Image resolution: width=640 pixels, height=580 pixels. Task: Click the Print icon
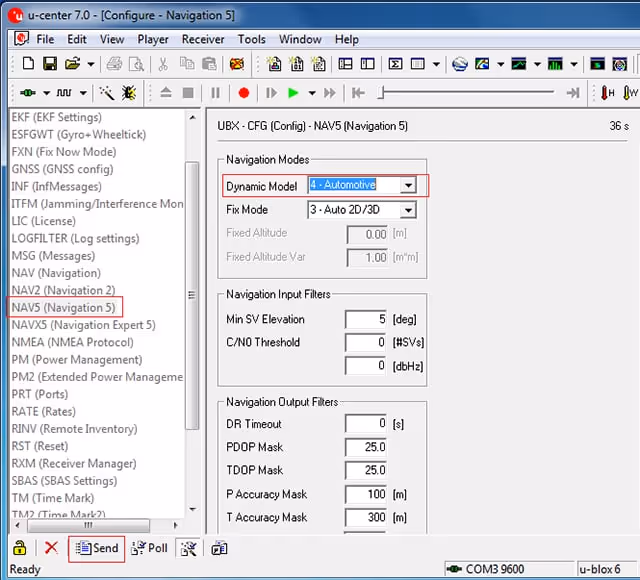click(114, 64)
